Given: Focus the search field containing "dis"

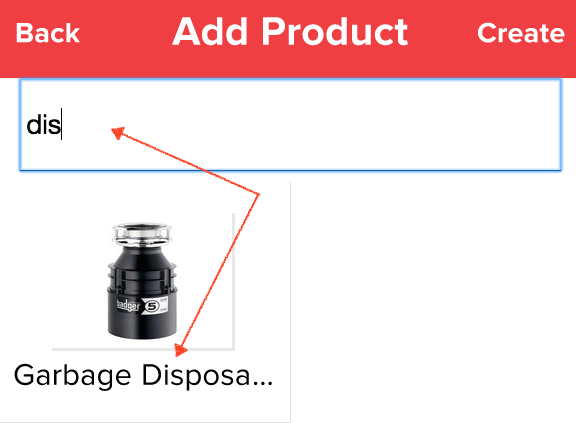Looking at the screenshot, I should point(290,125).
